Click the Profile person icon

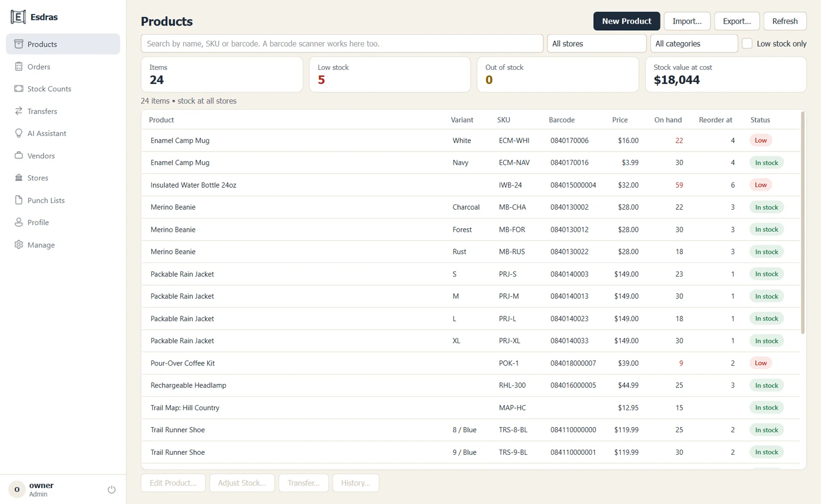pyautogui.click(x=18, y=223)
